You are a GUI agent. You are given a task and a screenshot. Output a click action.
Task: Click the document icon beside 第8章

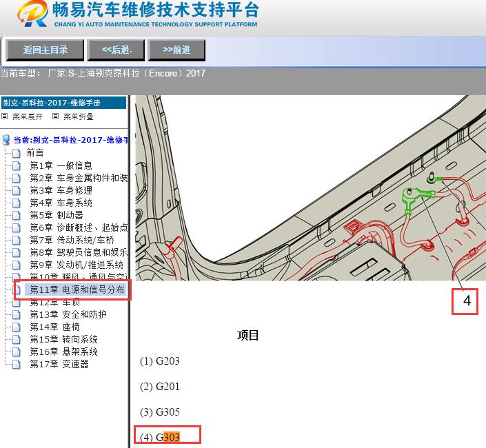tap(17, 252)
